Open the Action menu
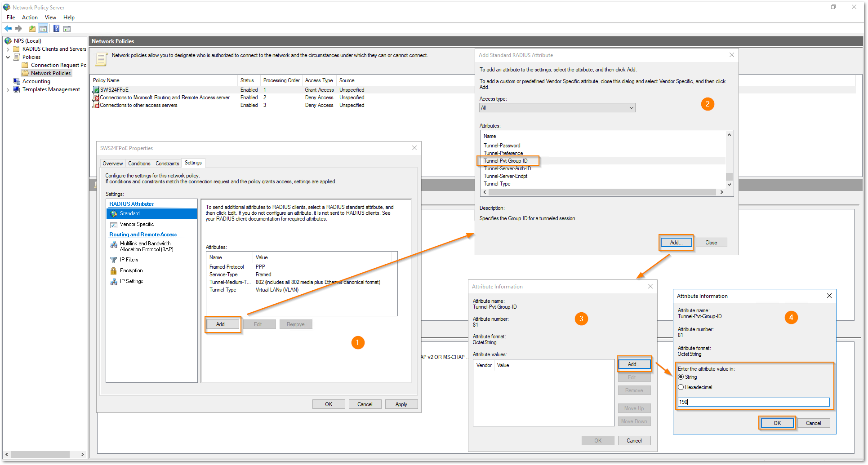 (30, 18)
